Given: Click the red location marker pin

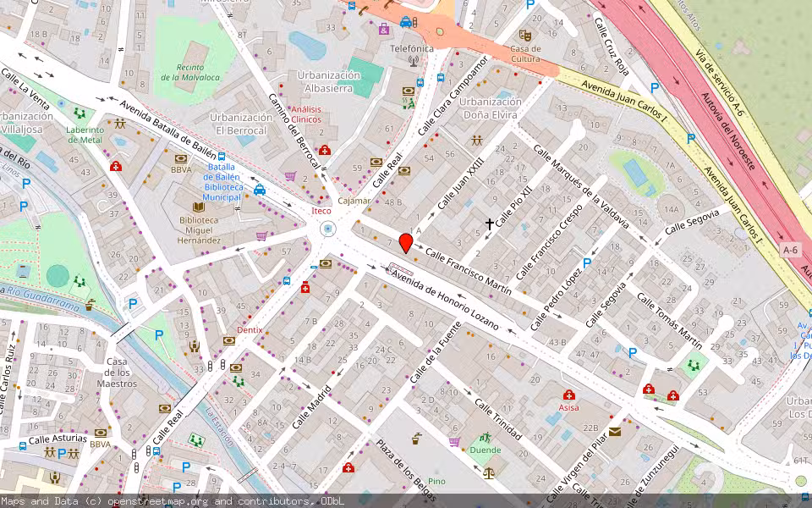Looking at the screenshot, I should point(406,243).
